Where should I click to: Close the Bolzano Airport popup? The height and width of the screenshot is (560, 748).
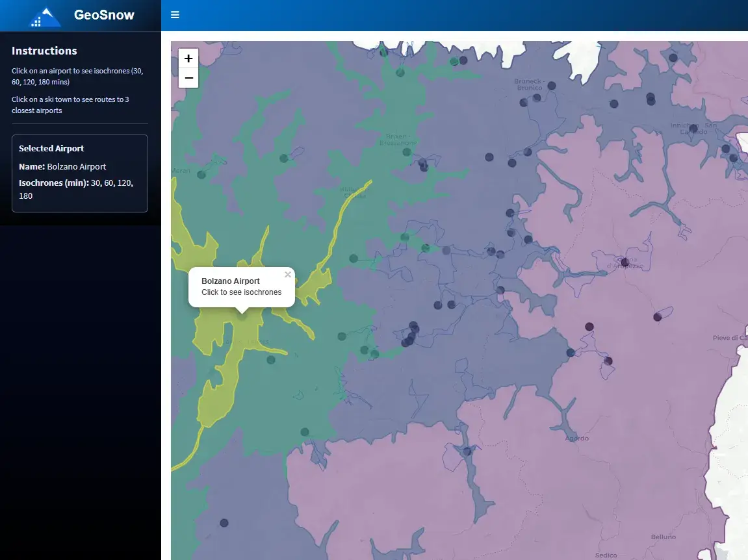coord(288,274)
